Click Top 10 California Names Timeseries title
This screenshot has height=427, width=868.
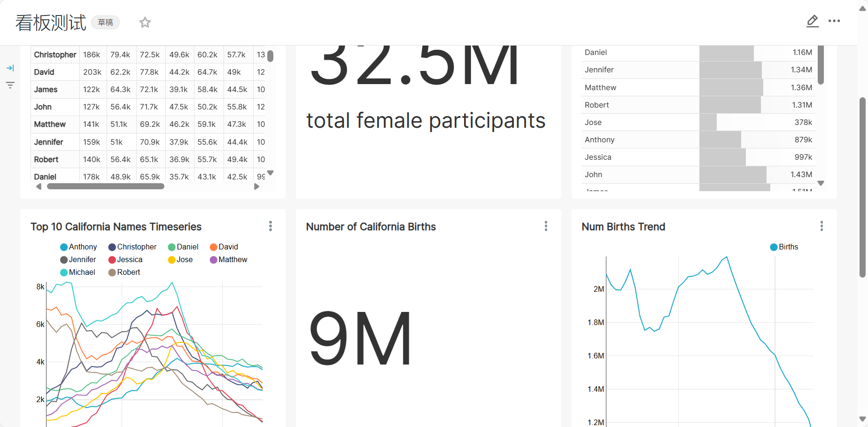click(x=116, y=227)
